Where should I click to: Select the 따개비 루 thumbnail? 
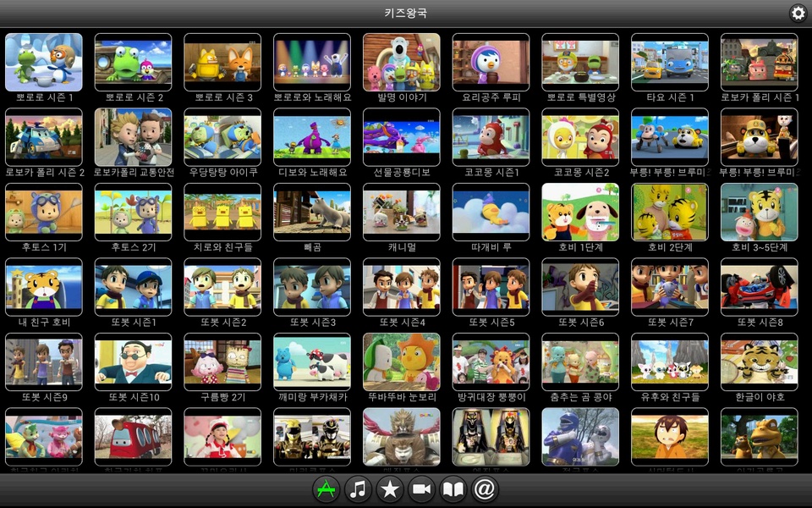coord(491,212)
